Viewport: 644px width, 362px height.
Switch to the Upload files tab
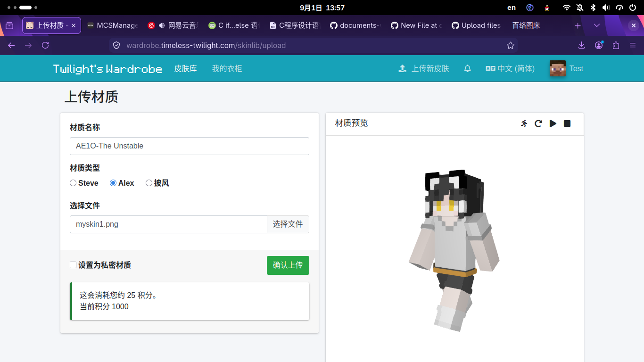[476, 25]
